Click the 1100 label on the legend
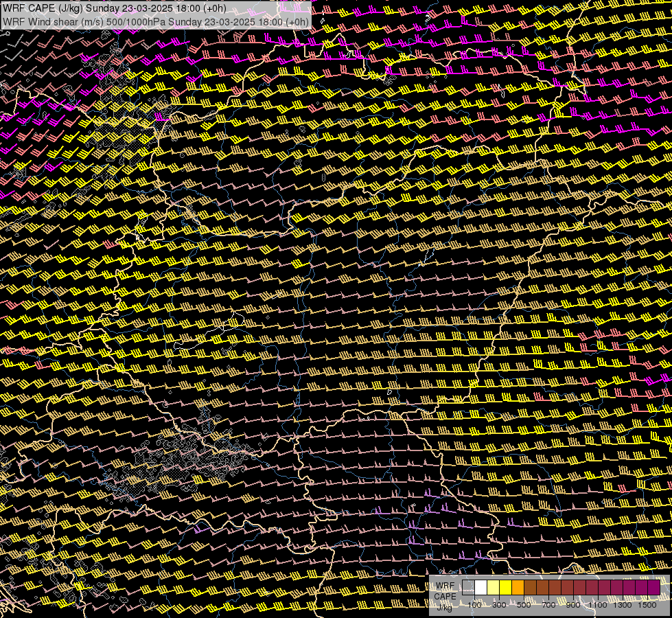This screenshot has width=672, height=618. coord(597,605)
